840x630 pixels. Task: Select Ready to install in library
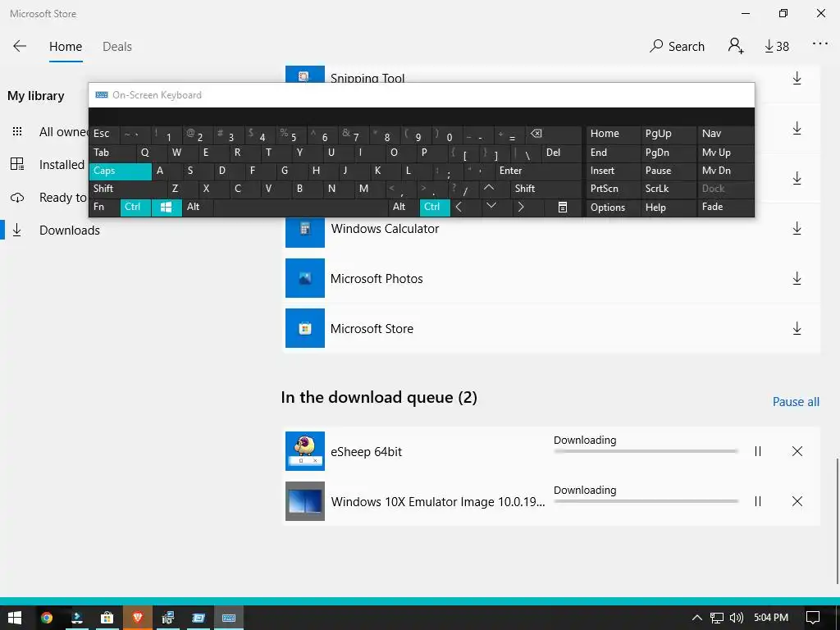(48, 198)
